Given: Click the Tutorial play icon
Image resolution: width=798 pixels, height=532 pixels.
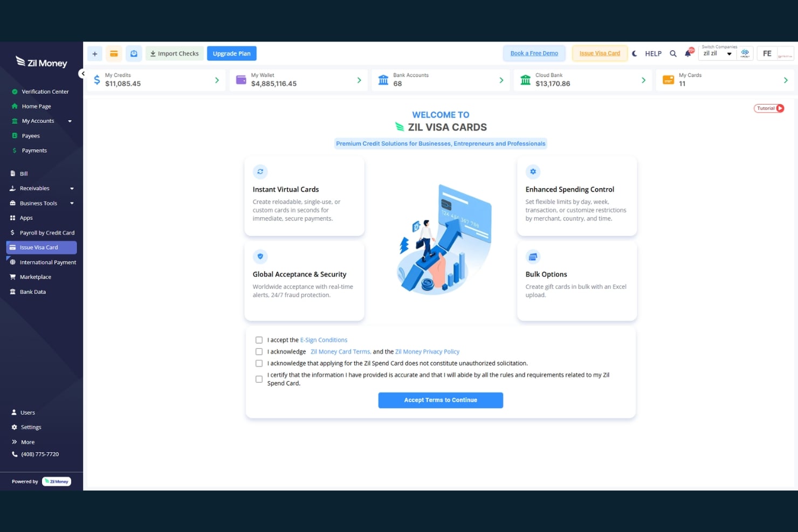Looking at the screenshot, I should [780, 108].
